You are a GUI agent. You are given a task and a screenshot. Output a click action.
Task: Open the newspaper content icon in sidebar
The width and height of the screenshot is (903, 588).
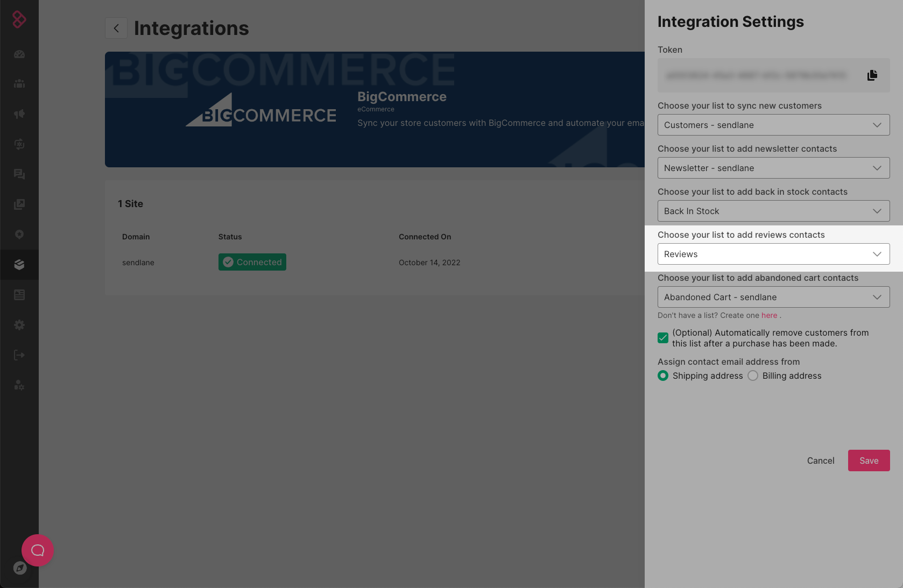[x=19, y=295]
